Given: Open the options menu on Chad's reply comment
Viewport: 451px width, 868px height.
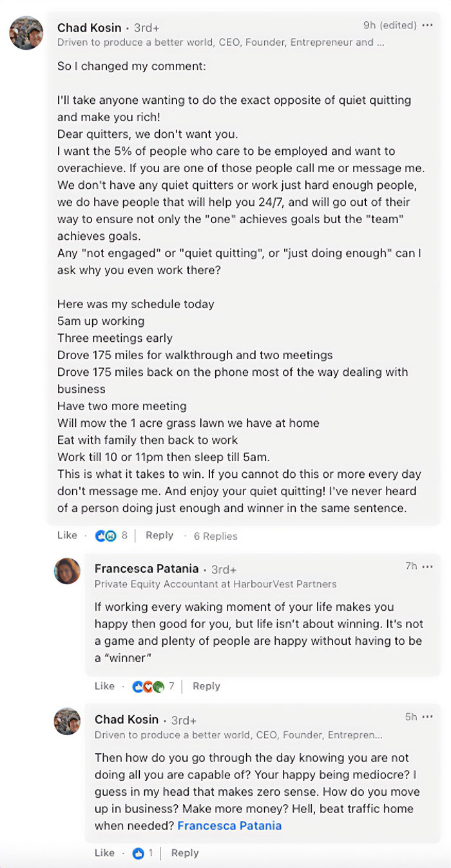Looking at the screenshot, I should 427,716.
